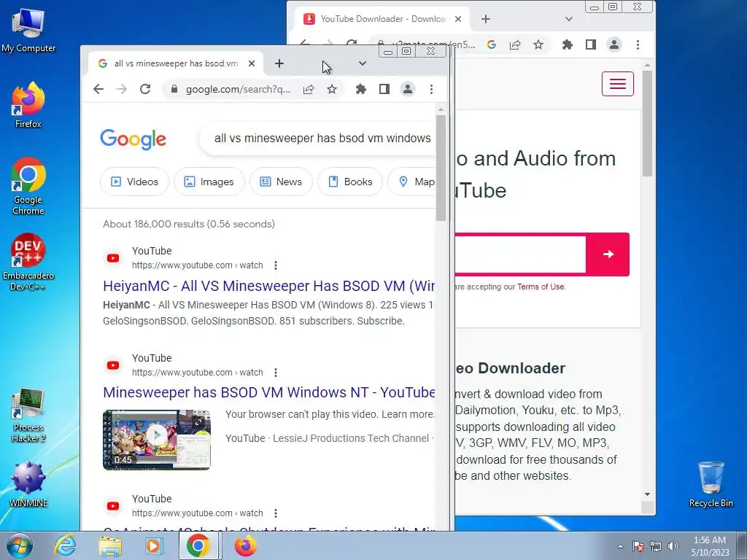Image resolution: width=747 pixels, height=560 pixels.
Task: Open Extensions in YouTube Downloader window
Action: (x=568, y=44)
